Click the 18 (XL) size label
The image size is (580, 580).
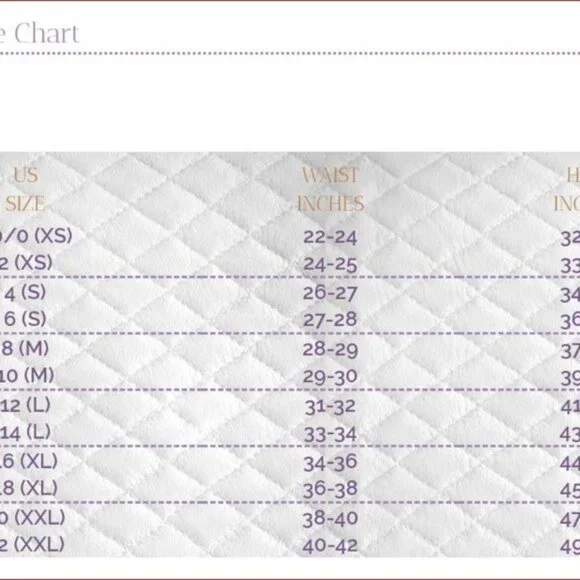point(29,488)
